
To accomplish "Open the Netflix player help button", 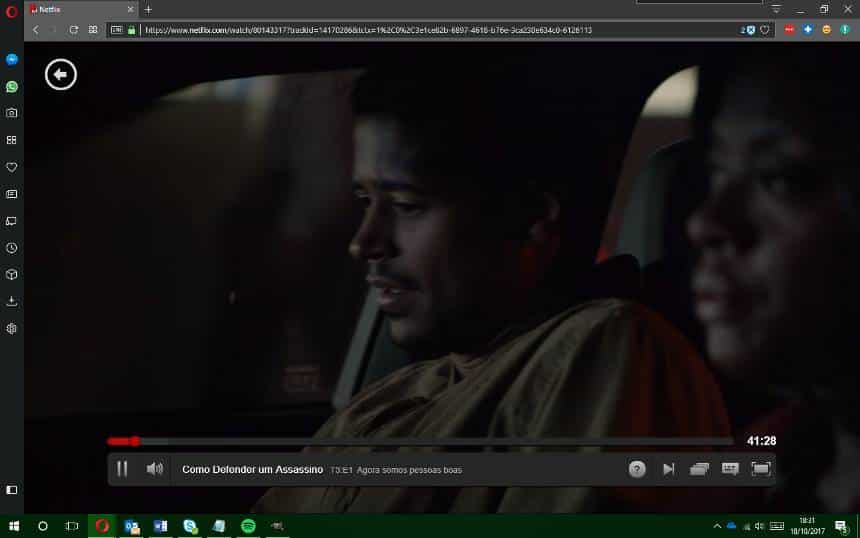I will point(637,469).
